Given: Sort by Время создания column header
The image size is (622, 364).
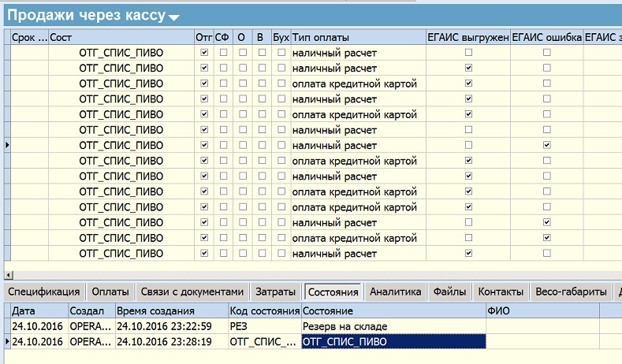Looking at the screenshot, I should [x=172, y=311].
